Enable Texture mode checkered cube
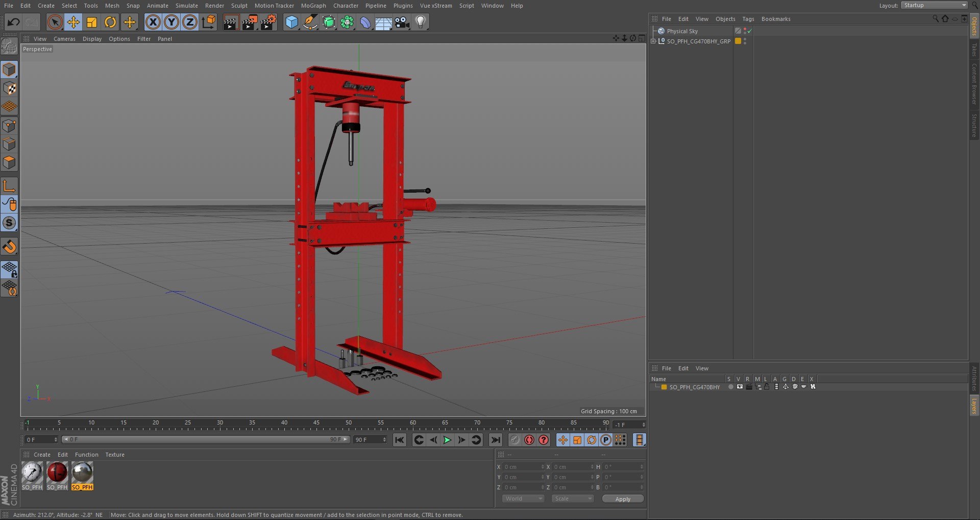The height and width of the screenshot is (520, 980). pos(9,88)
